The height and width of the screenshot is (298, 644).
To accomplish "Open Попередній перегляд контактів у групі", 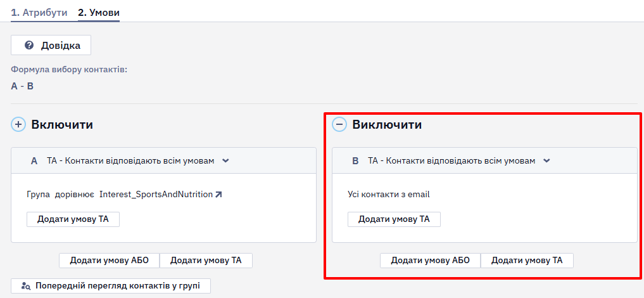I will [111, 286].
